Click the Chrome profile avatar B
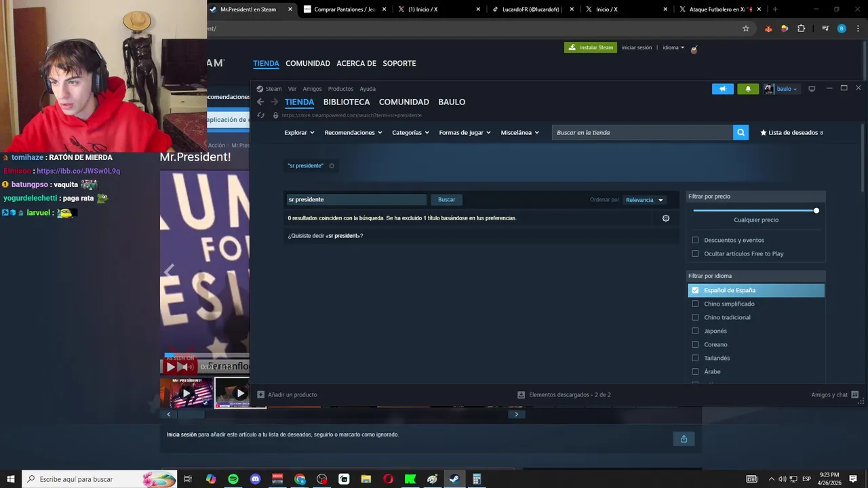Viewport: 868px width, 488px height. click(842, 28)
